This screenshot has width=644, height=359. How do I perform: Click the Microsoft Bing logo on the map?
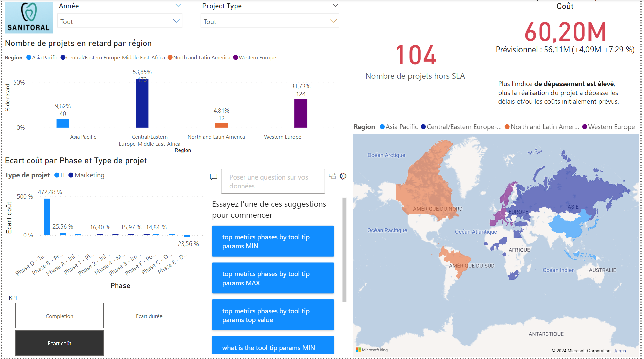click(371, 350)
